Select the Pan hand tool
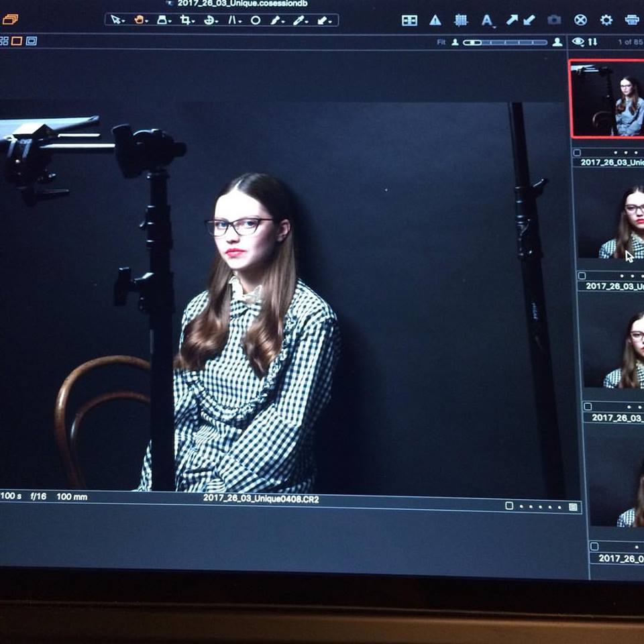Image resolution: width=644 pixels, height=644 pixels. pyautogui.click(x=139, y=20)
